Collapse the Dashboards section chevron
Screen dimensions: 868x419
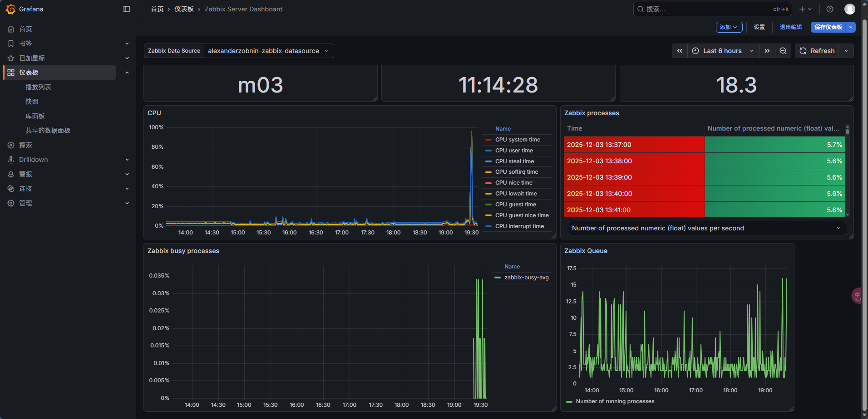[127, 73]
